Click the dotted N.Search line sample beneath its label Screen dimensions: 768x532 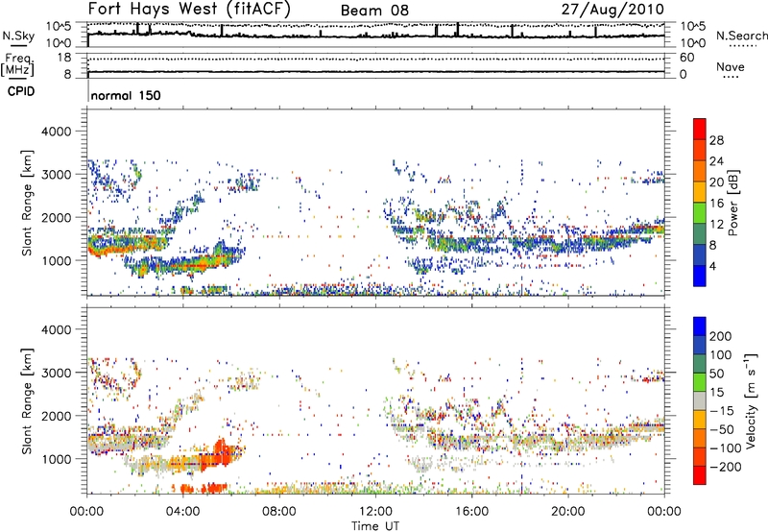(x=743, y=46)
